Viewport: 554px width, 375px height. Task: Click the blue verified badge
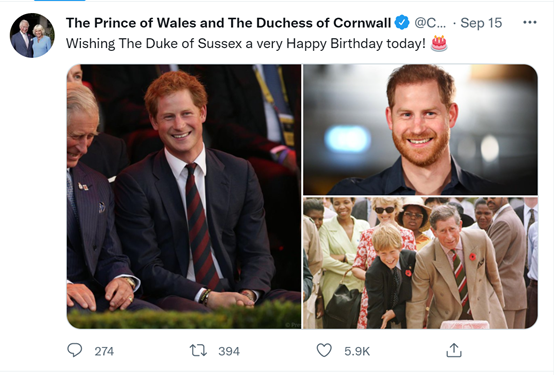click(402, 23)
